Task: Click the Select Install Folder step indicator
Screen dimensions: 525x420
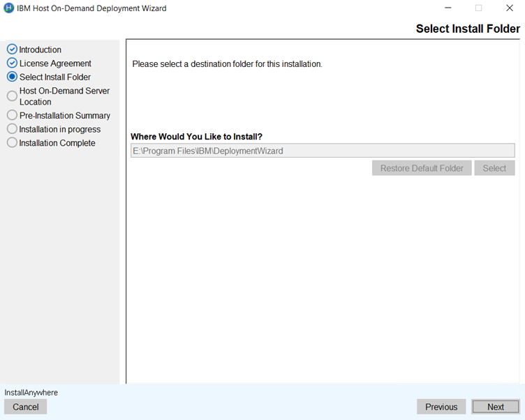Action: pos(12,77)
